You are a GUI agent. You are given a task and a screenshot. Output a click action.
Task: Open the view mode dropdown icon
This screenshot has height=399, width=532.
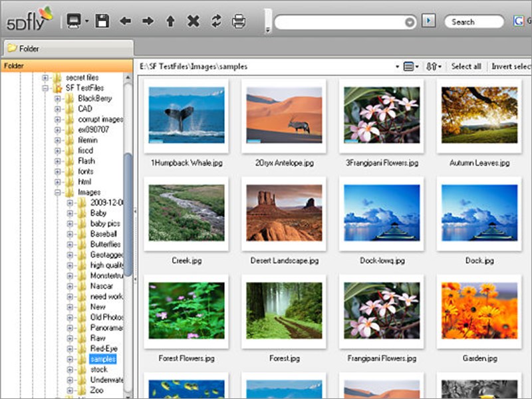[410, 66]
